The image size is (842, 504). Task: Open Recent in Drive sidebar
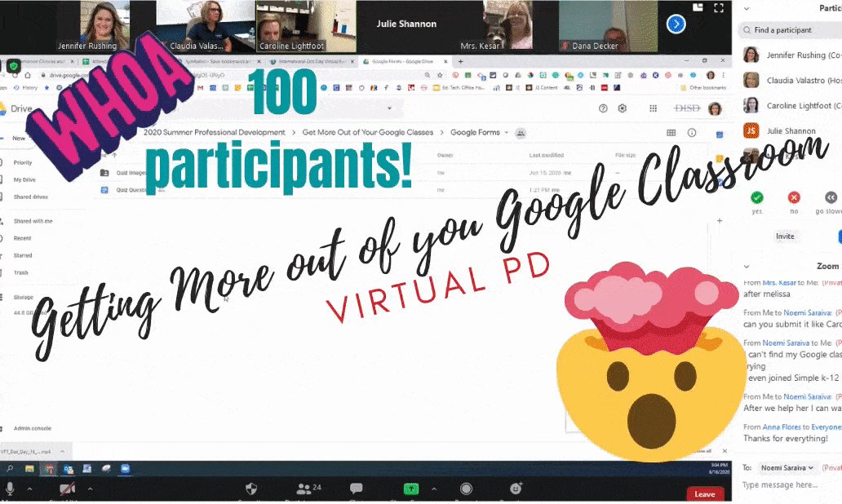tap(22, 238)
